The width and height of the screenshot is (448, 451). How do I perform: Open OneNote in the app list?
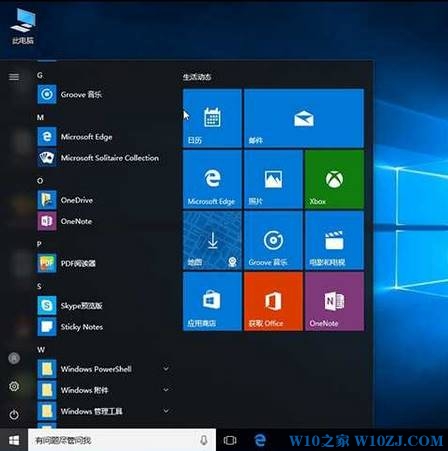pos(103,221)
